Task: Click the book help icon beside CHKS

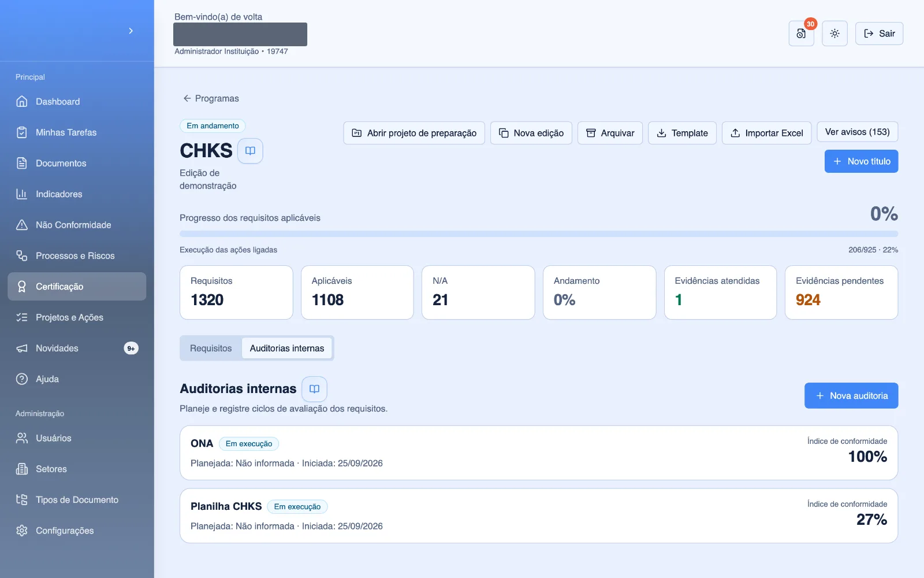Action: (250, 151)
